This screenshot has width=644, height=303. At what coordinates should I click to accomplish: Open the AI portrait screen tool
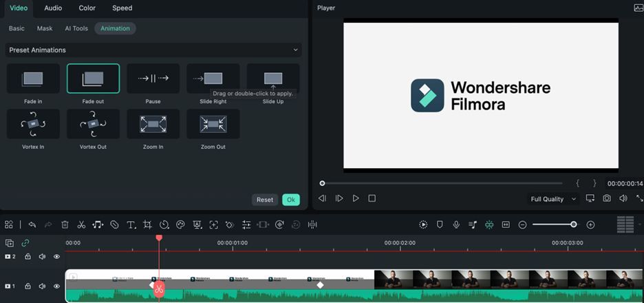[x=197, y=224]
